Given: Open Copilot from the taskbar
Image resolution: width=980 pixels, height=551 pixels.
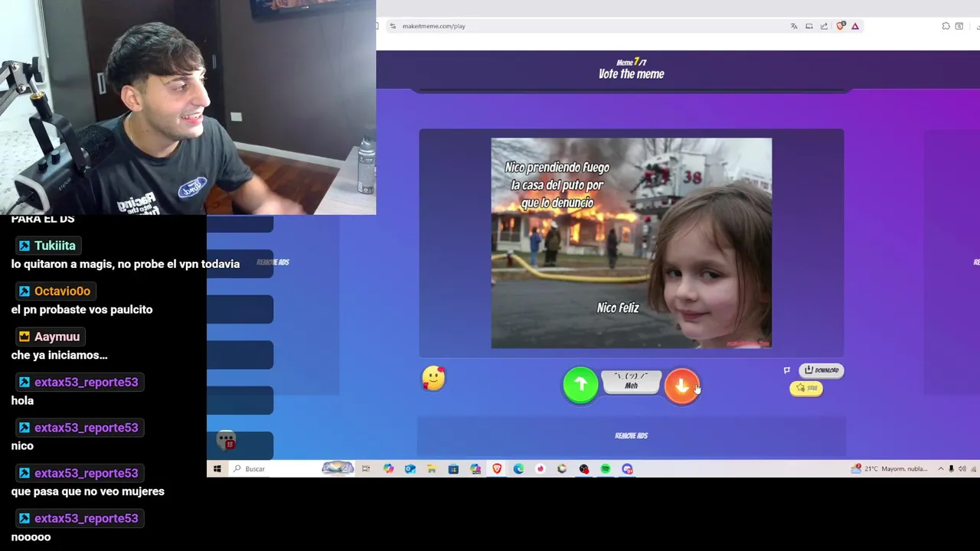Looking at the screenshot, I should (x=388, y=468).
